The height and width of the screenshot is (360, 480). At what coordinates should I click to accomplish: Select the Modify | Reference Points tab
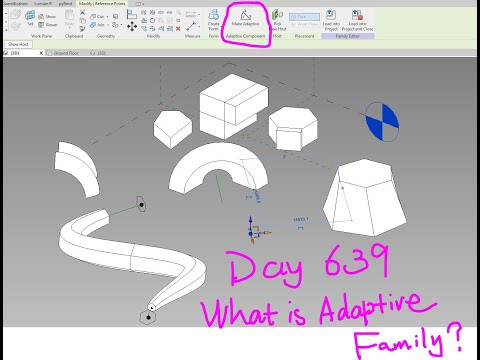pyautogui.click(x=102, y=4)
